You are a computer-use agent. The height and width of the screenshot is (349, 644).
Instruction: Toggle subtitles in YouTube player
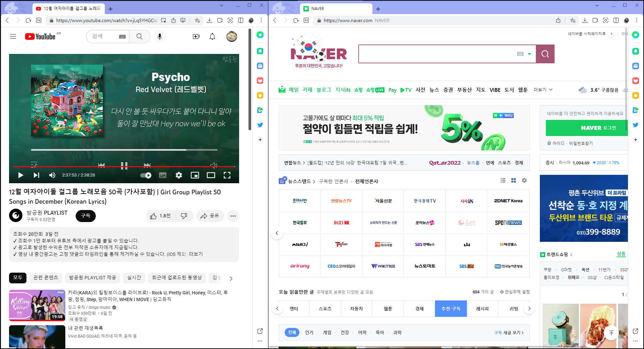click(x=163, y=175)
